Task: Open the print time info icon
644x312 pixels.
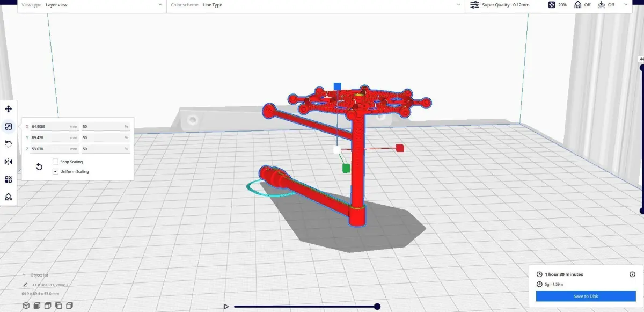Action: (x=632, y=274)
